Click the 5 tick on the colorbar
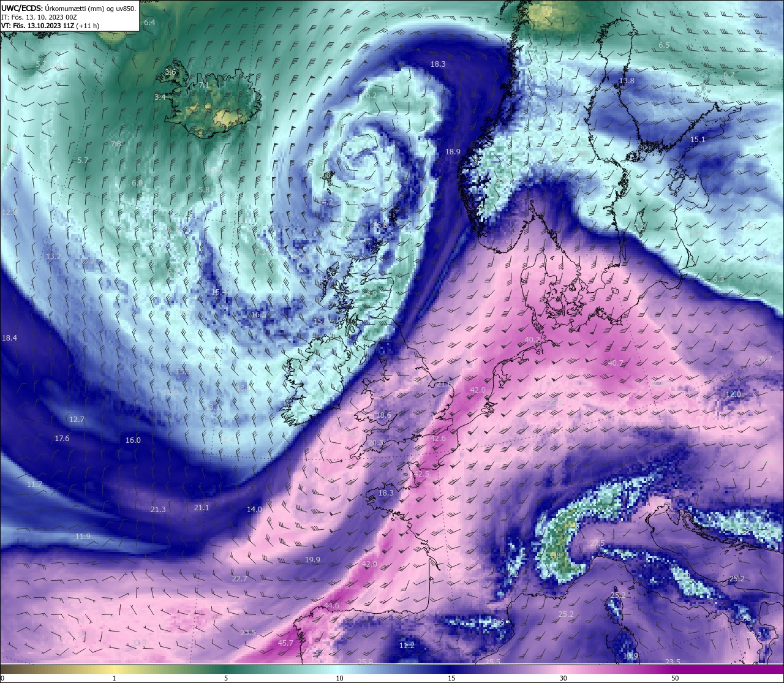 click(x=226, y=678)
